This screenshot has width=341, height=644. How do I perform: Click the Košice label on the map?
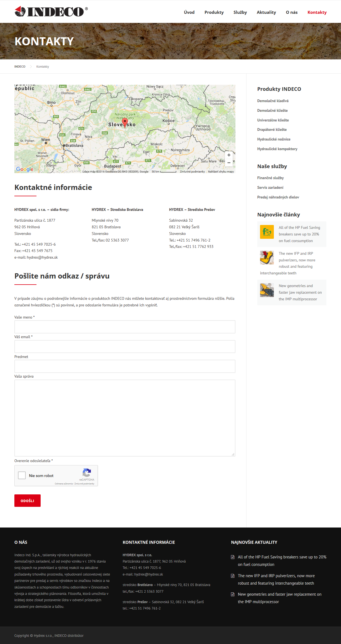(169, 121)
